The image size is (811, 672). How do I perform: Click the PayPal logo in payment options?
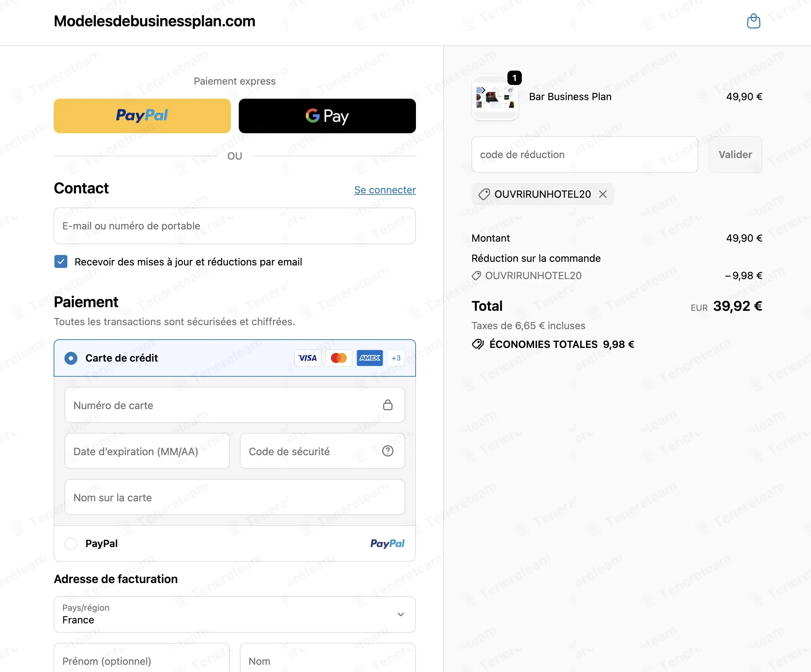coord(387,543)
